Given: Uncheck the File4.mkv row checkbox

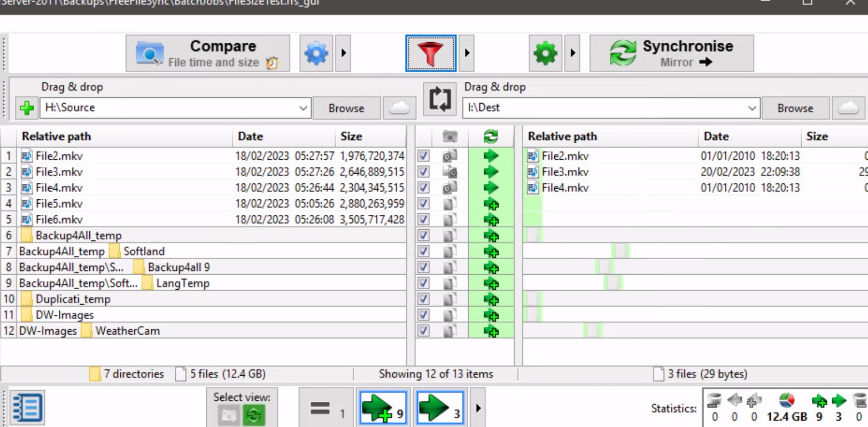Looking at the screenshot, I should pos(423,188).
